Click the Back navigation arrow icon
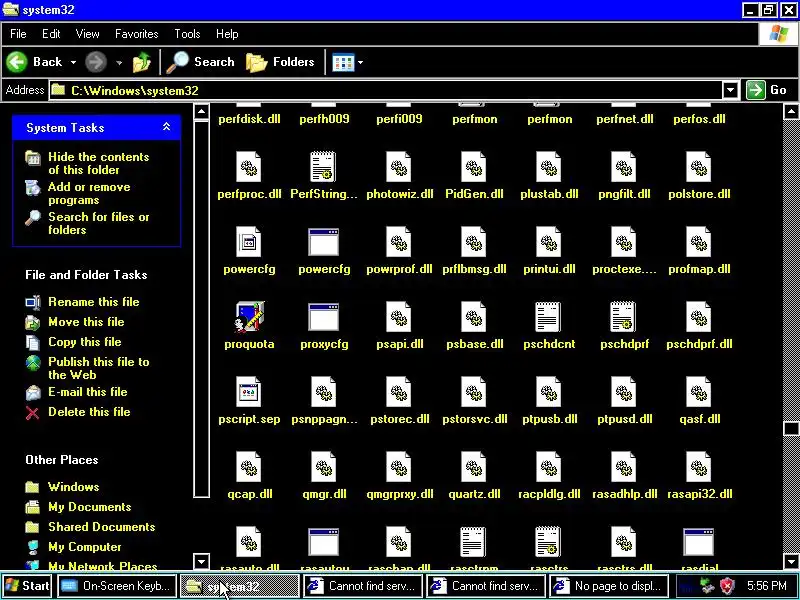800x600 pixels. pyautogui.click(x=16, y=62)
